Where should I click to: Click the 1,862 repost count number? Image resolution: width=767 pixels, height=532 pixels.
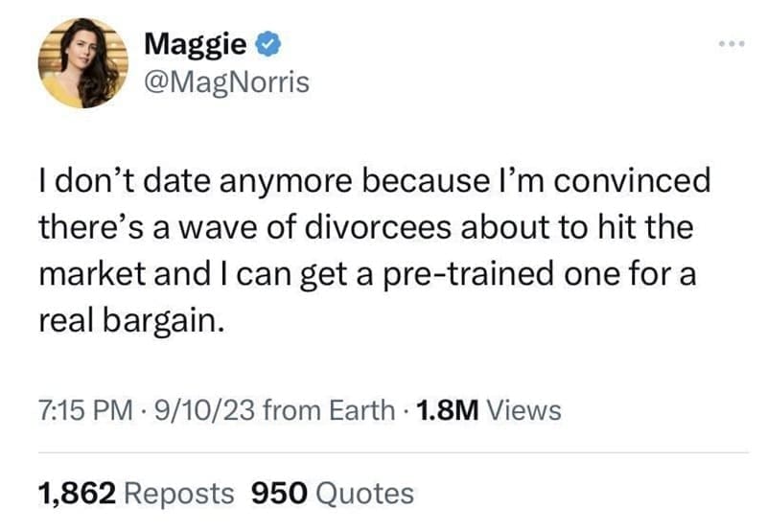tap(77, 493)
